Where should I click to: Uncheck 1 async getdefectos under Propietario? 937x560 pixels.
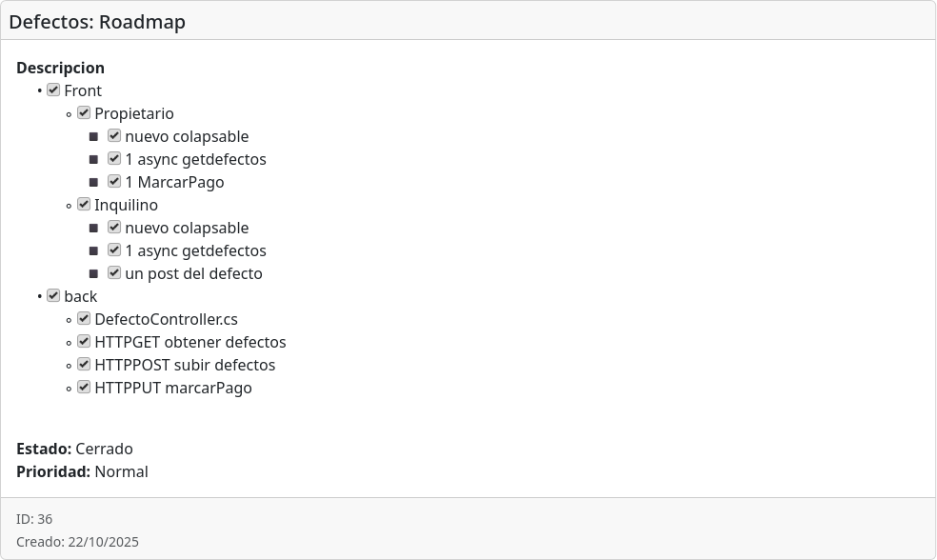tap(114, 159)
